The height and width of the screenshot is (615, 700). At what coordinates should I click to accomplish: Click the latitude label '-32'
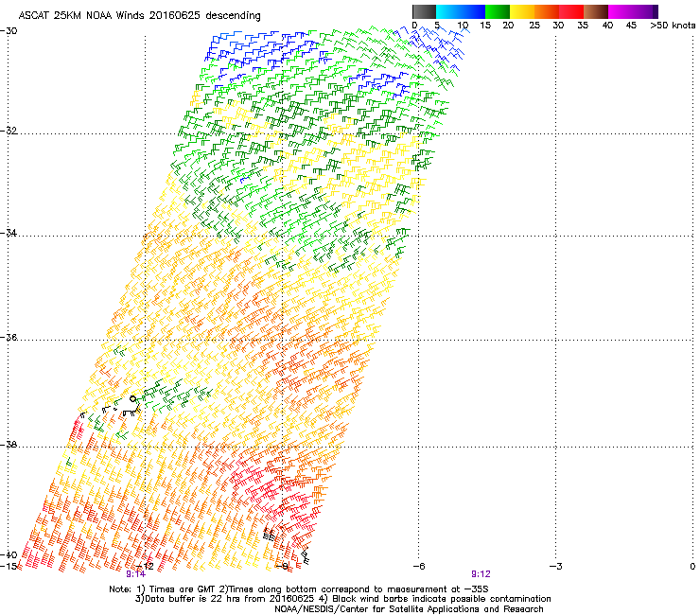pyautogui.click(x=9, y=131)
